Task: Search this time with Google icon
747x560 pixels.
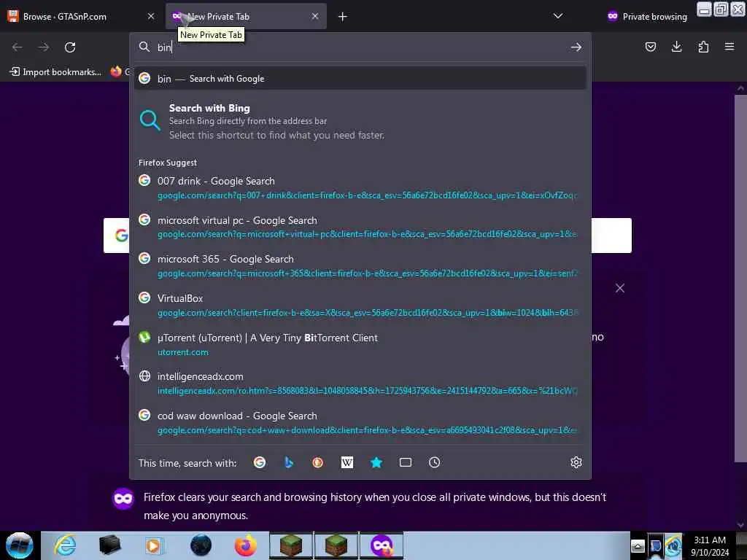Action: (260, 462)
